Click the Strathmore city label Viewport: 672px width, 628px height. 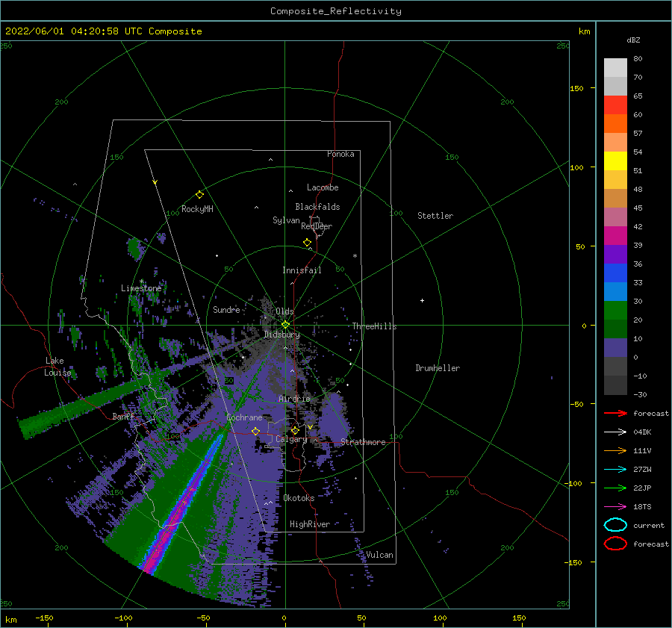(363, 442)
